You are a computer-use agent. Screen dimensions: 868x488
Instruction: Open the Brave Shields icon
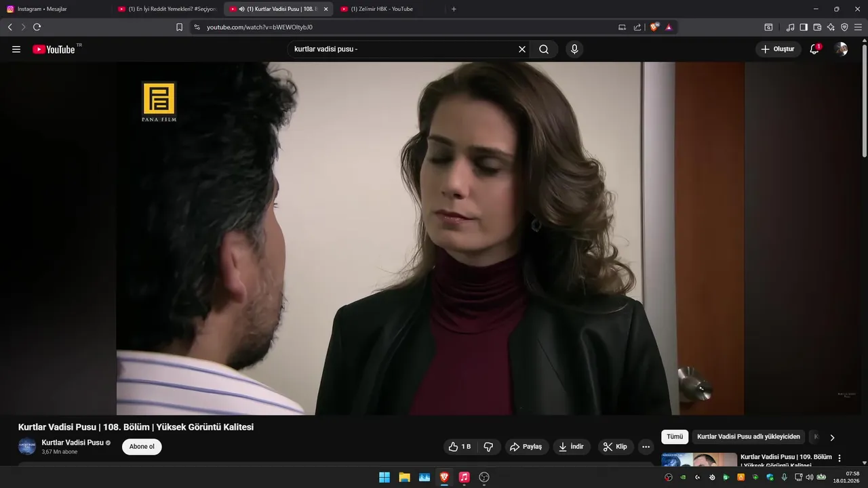(654, 27)
